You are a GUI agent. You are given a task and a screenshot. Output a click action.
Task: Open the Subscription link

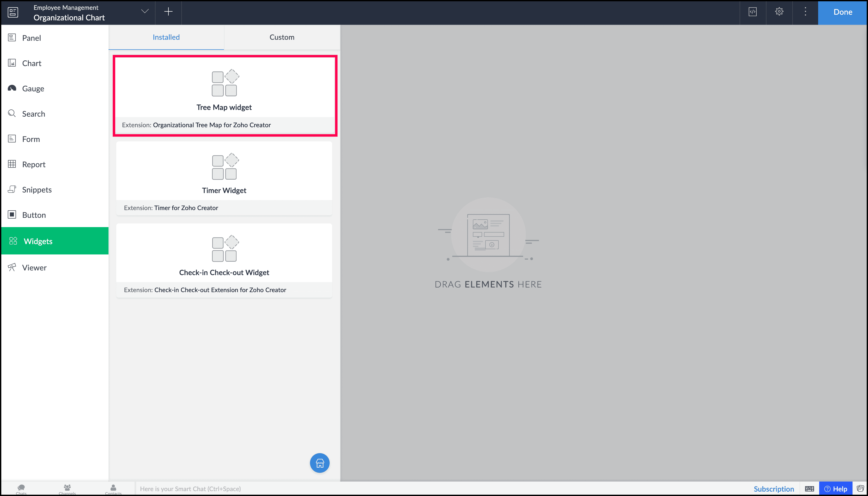click(773, 489)
